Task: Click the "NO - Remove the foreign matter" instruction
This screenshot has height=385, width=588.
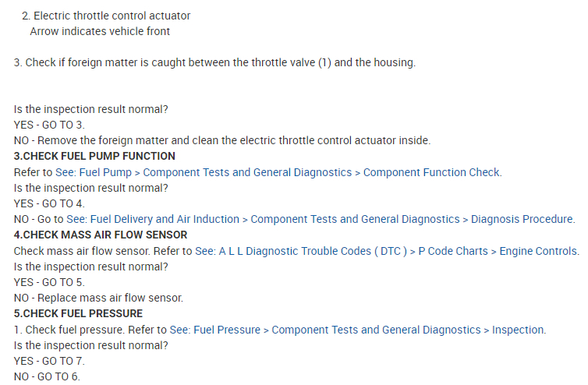Action: (x=222, y=140)
